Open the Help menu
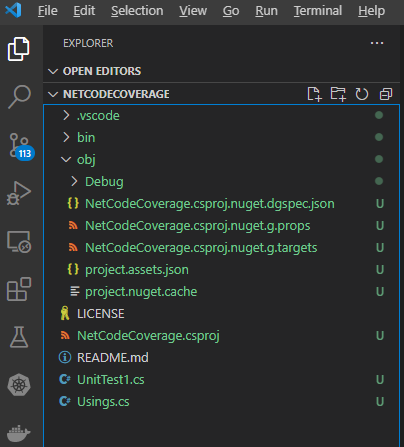 (371, 11)
